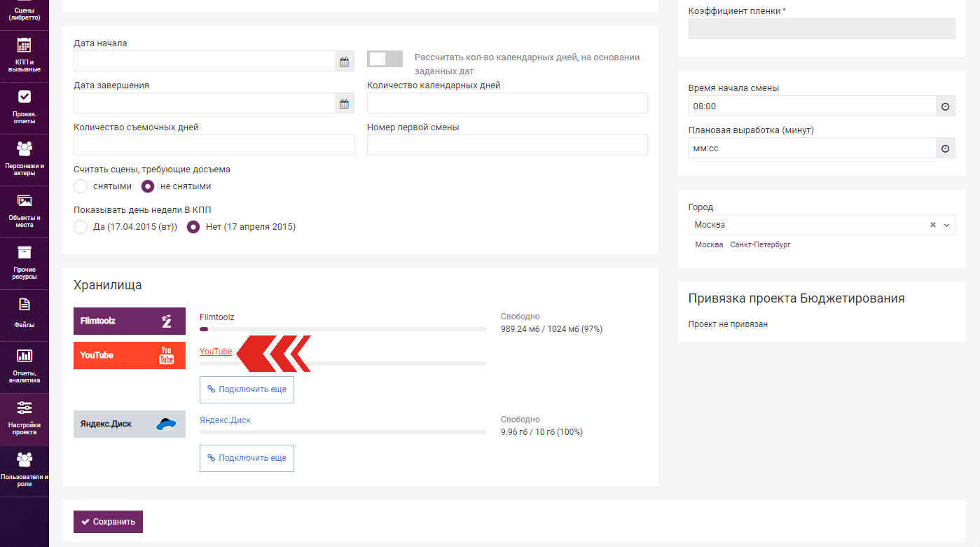Clear the selected city Москва

(932, 226)
